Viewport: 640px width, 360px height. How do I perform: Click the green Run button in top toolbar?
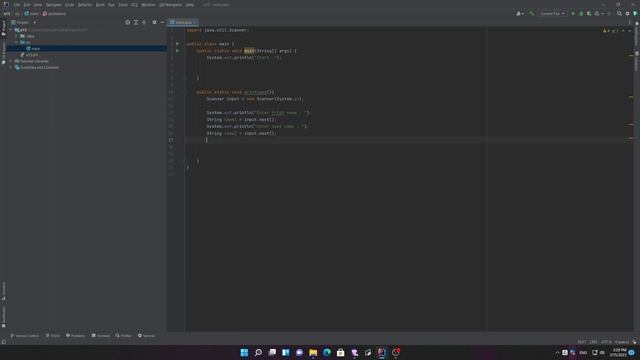pyautogui.click(x=573, y=13)
